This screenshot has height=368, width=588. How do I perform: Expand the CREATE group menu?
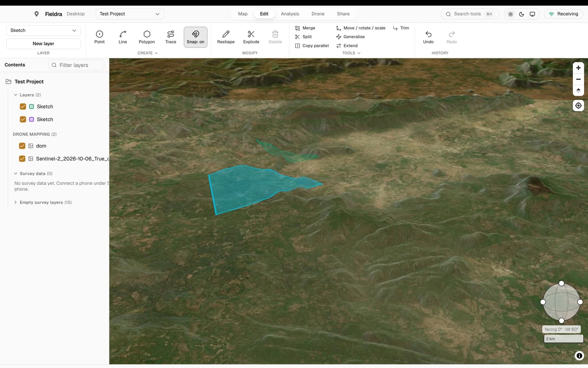pos(148,53)
